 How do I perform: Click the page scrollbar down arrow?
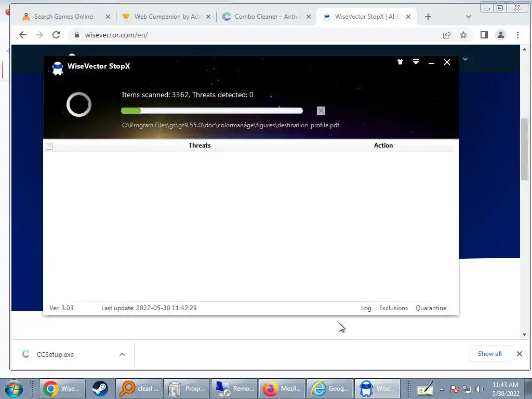pyautogui.click(x=525, y=335)
